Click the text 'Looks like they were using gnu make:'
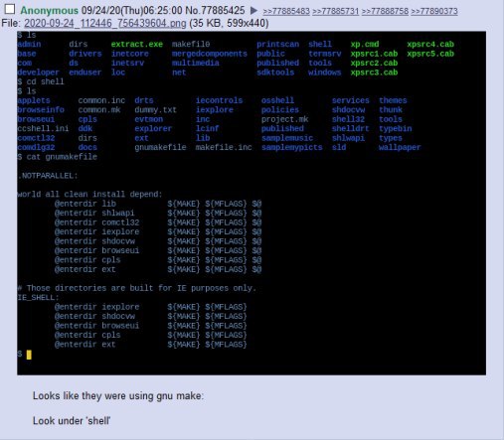Screen dimensions: 504x440 point(118,396)
